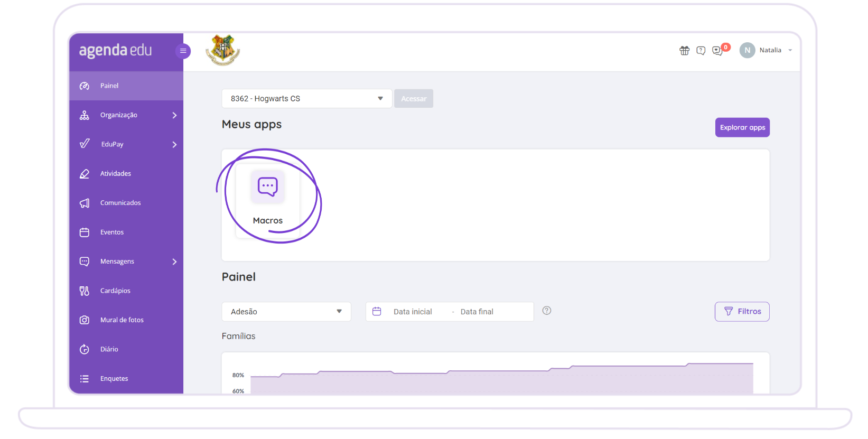Expand the Organização submenu chevron

(174, 115)
